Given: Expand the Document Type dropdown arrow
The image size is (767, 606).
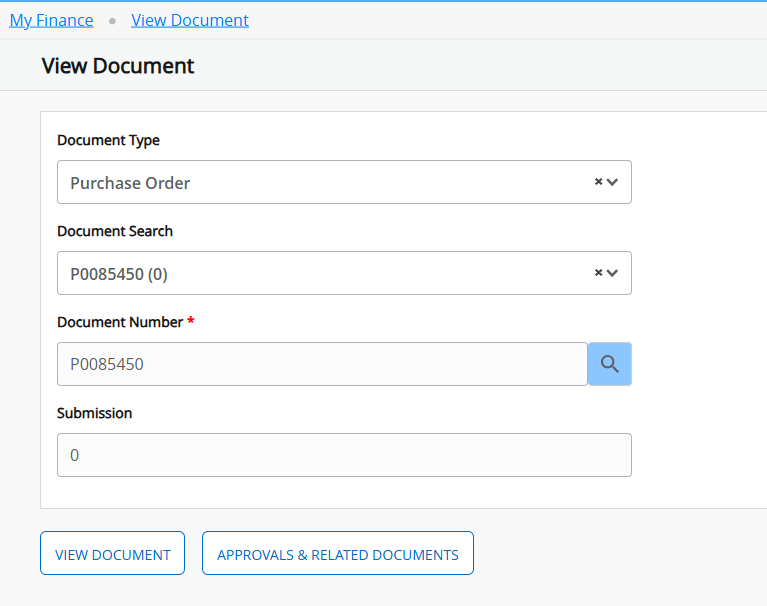Looking at the screenshot, I should point(612,182).
